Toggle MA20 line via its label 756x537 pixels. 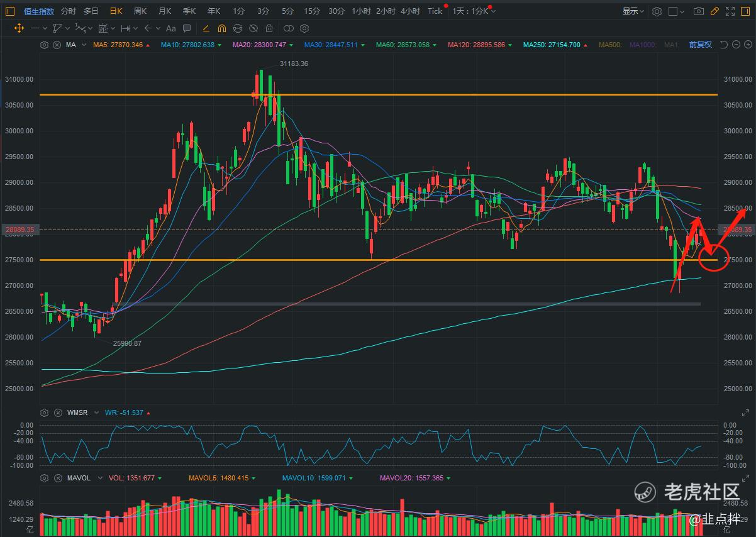point(259,45)
